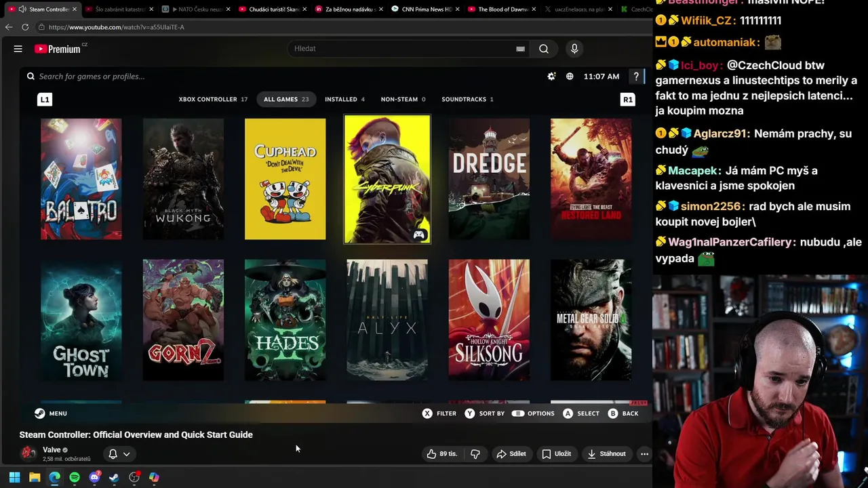The width and height of the screenshot is (868, 488).
Task: Save the video via Uložit
Action: coord(556,454)
